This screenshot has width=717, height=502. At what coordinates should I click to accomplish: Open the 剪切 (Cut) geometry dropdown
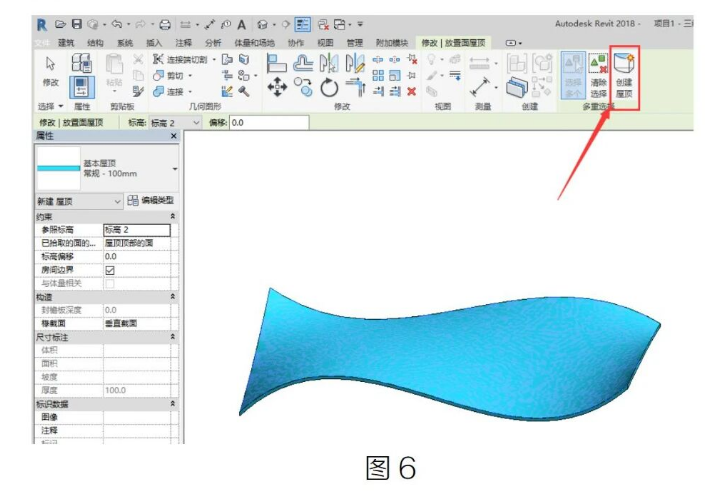click(190, 75)
